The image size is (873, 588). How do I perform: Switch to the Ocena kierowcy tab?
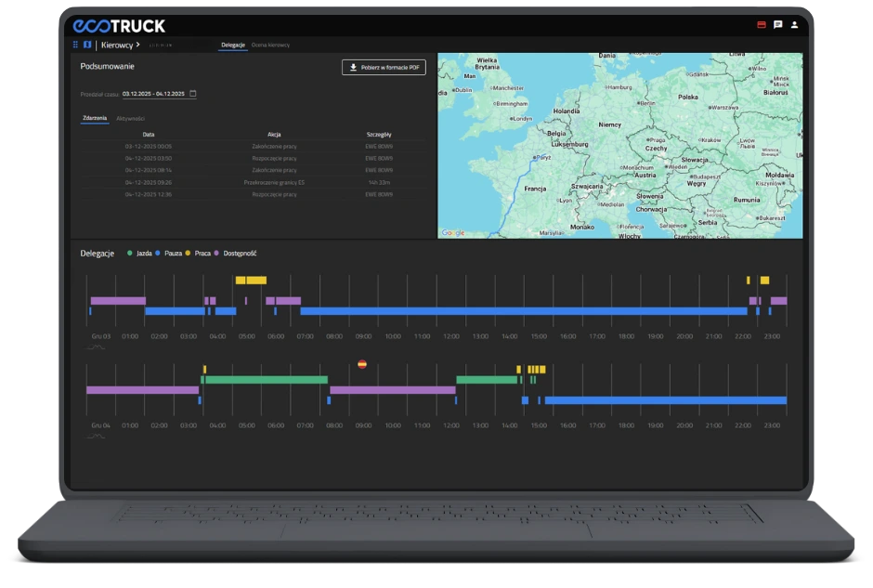[270, 45]
